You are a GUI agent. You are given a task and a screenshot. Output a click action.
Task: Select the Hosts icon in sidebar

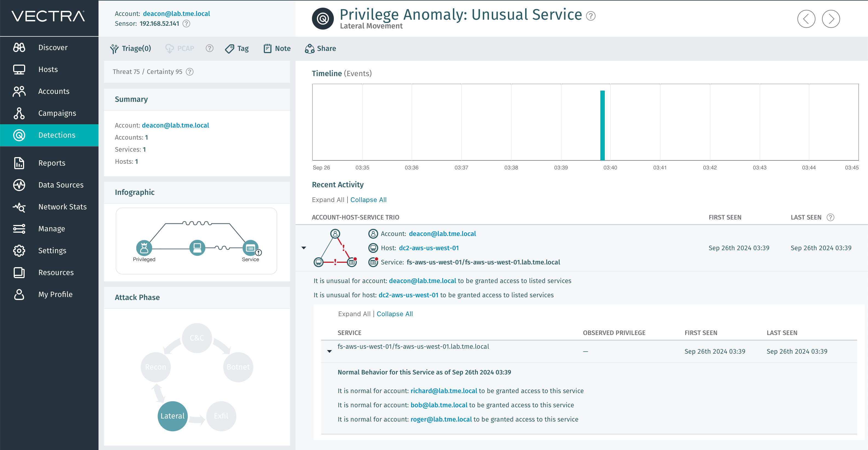(19, 69)
